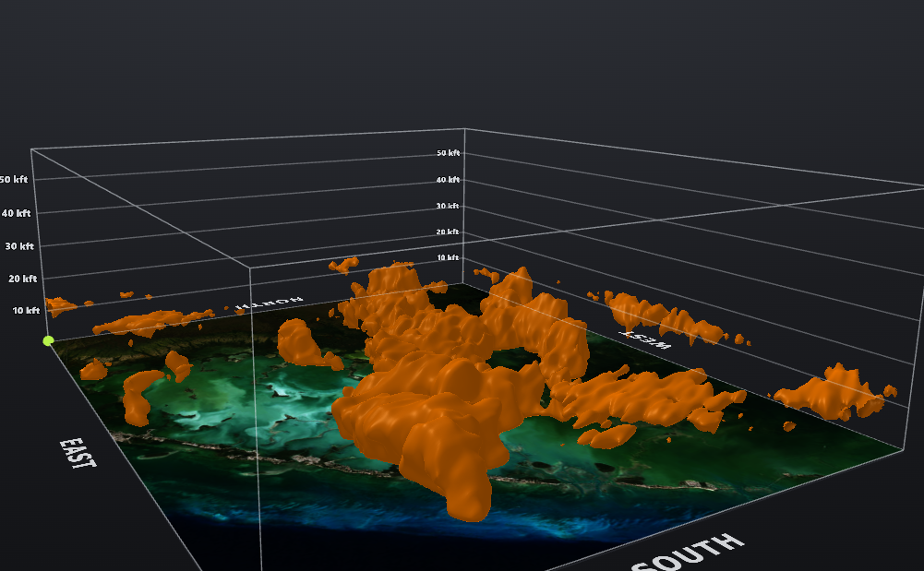This screenshot has height=571, width=924.
Task: Click the green origin dot at the box corner
Action: pyautogui.click(x=48, y=340)
